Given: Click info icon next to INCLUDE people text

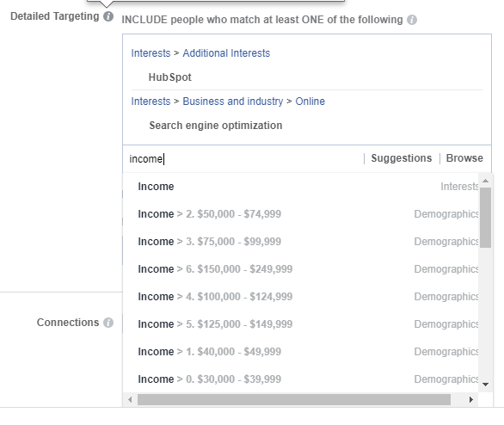Looking at the screenshot, I should (x=412, y=20).
